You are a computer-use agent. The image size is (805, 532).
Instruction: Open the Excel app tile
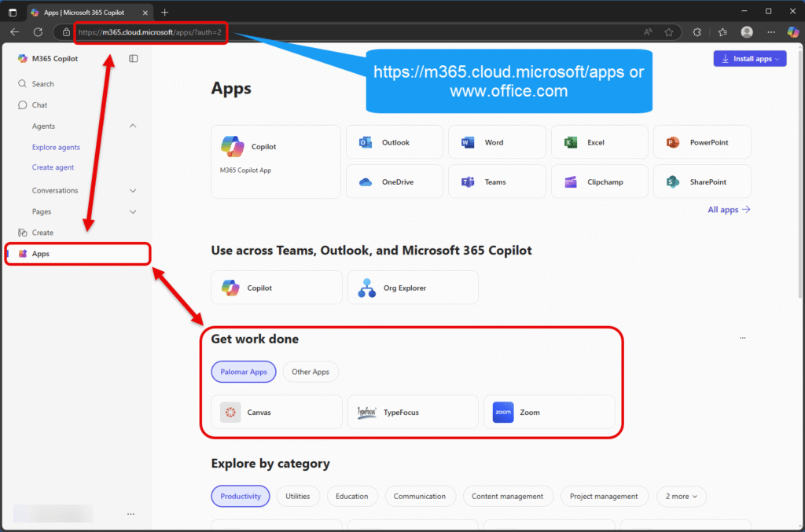[x=600, y=142]
